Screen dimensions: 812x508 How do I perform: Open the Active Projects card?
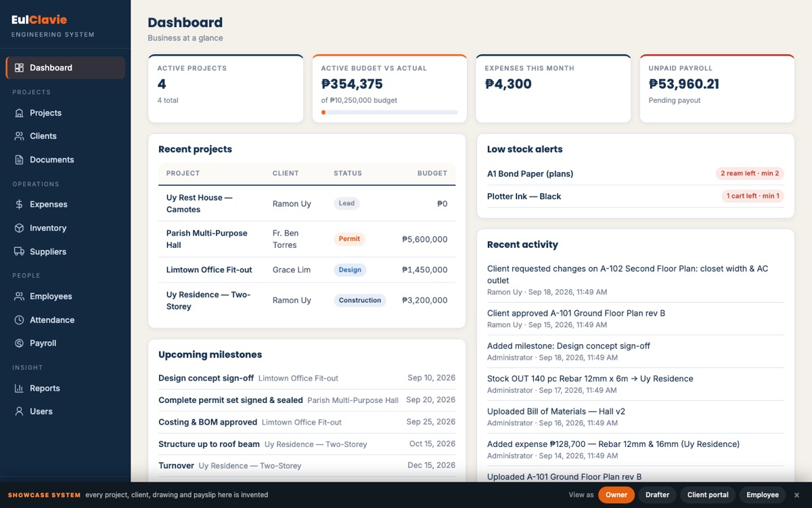click(225, 89)
